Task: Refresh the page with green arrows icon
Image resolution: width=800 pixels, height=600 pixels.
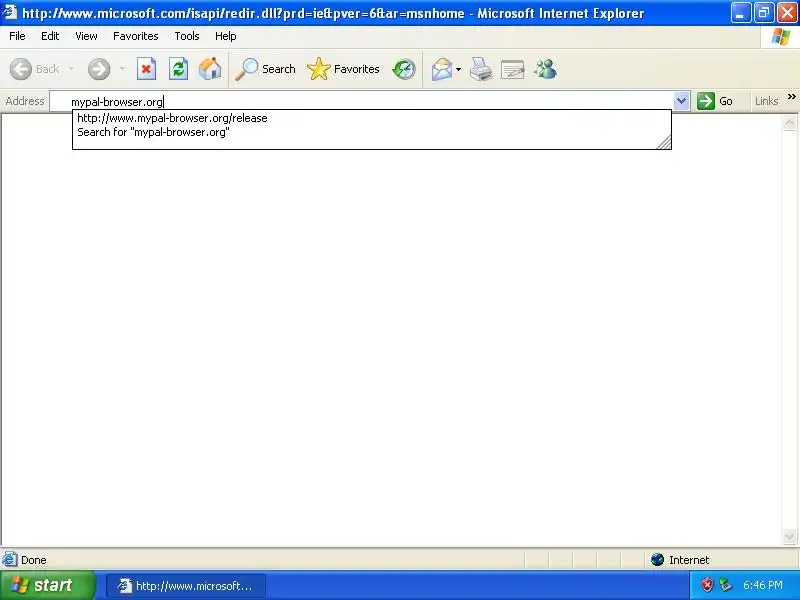Action: click(178, 69)
